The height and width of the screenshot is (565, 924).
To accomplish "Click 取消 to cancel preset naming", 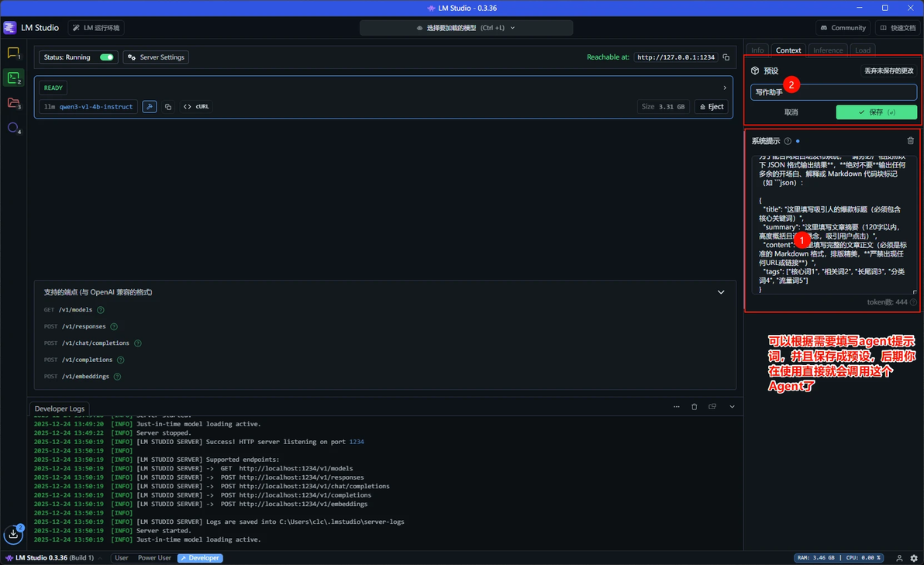I will click(x=791, y=112).
